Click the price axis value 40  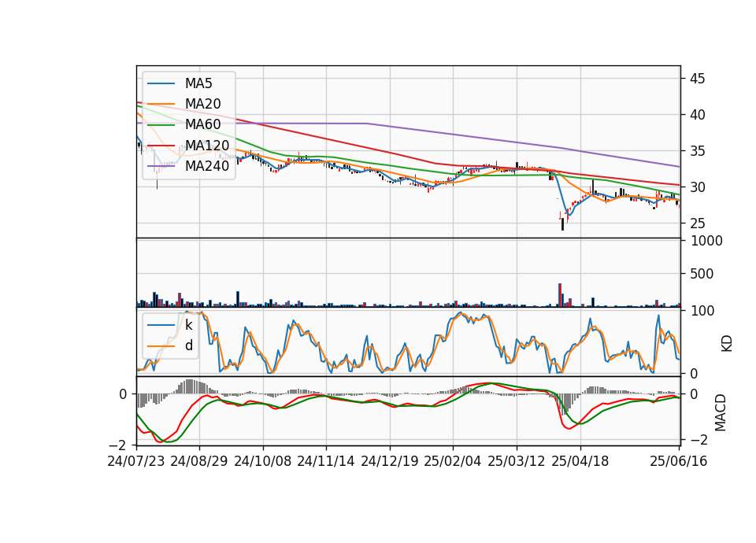[698, 115]
